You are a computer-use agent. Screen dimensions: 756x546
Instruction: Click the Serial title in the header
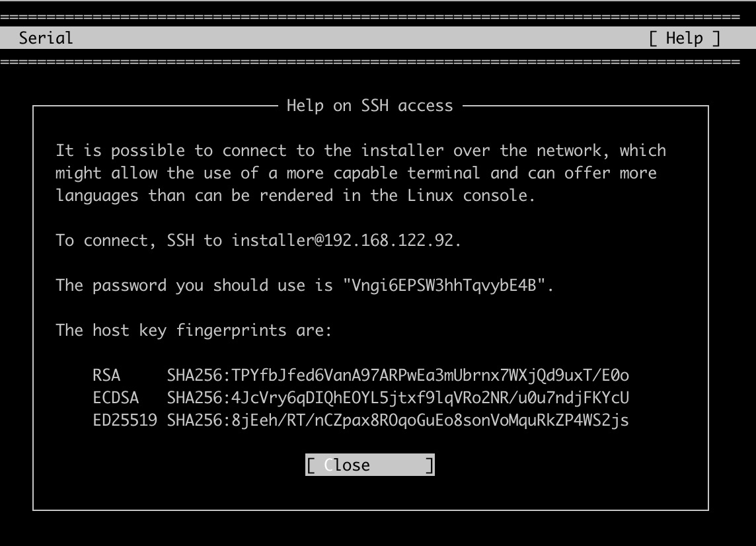coord(46,38)
